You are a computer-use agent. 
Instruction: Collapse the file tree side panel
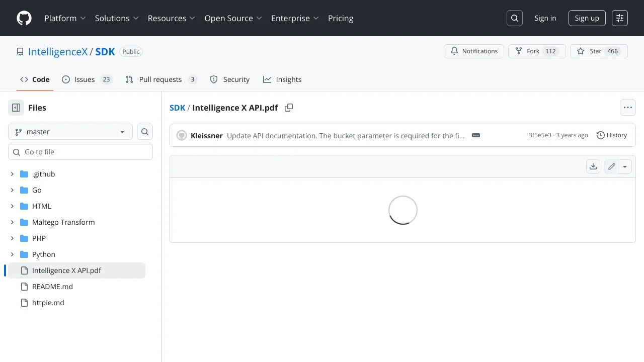click(x=16, y=108)
